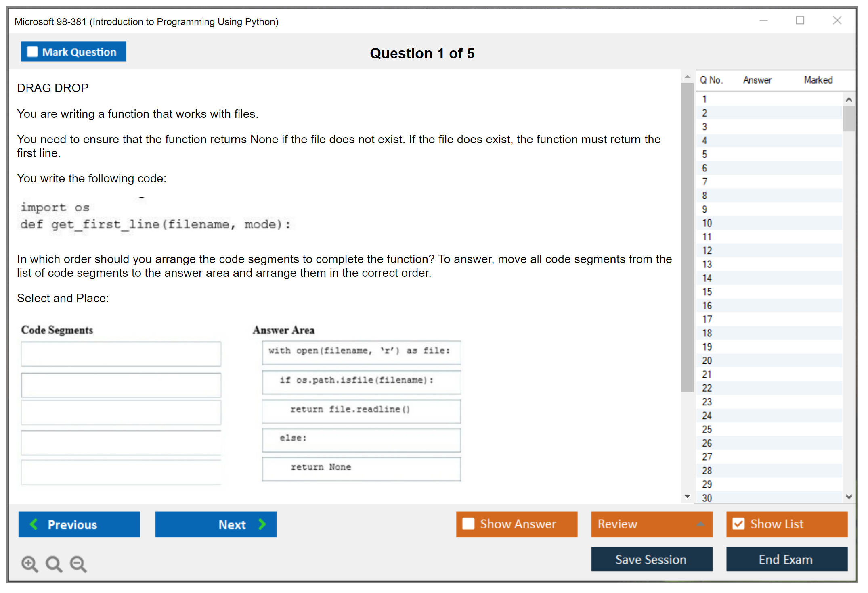Click the green left arrow on Previous

pyautogui.click(x=34, y=524)
